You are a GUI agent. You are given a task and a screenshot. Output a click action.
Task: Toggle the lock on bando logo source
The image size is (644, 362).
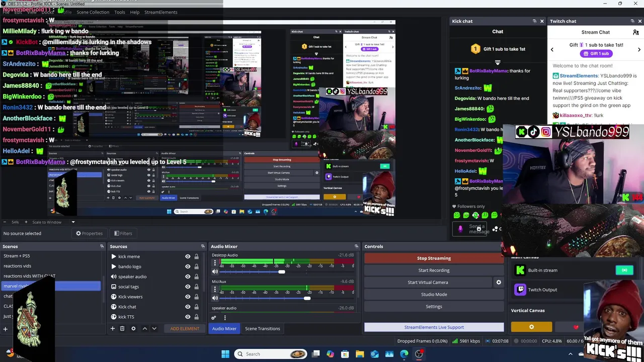[x=196, y=266]
